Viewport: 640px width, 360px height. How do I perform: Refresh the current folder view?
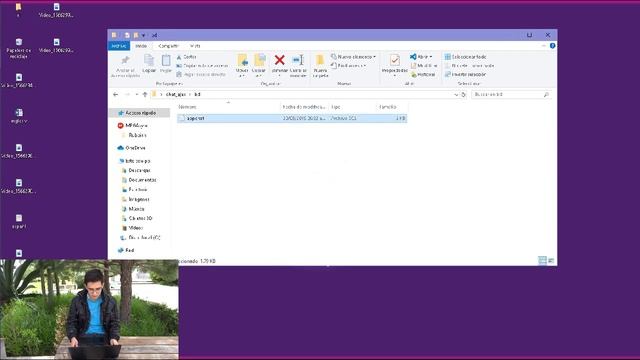pos(463,94)
